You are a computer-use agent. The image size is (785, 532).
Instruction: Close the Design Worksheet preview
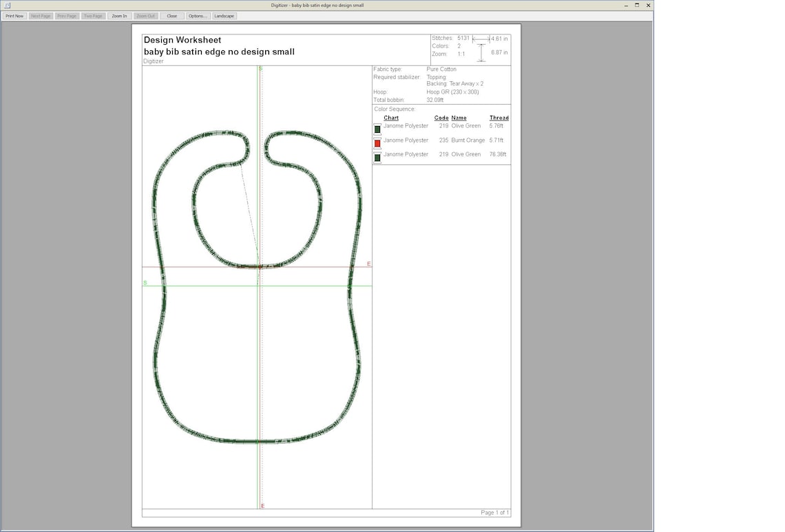click(171, 15)
